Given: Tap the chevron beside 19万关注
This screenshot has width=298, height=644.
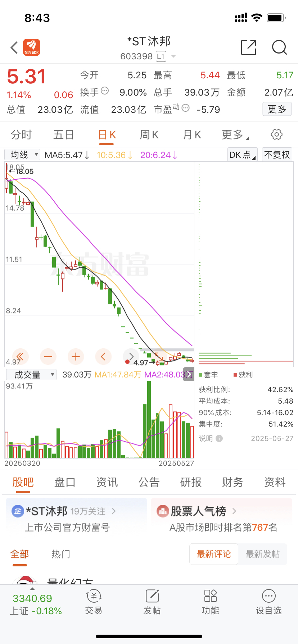Looking at the screenshot, I should coord(114,511).
